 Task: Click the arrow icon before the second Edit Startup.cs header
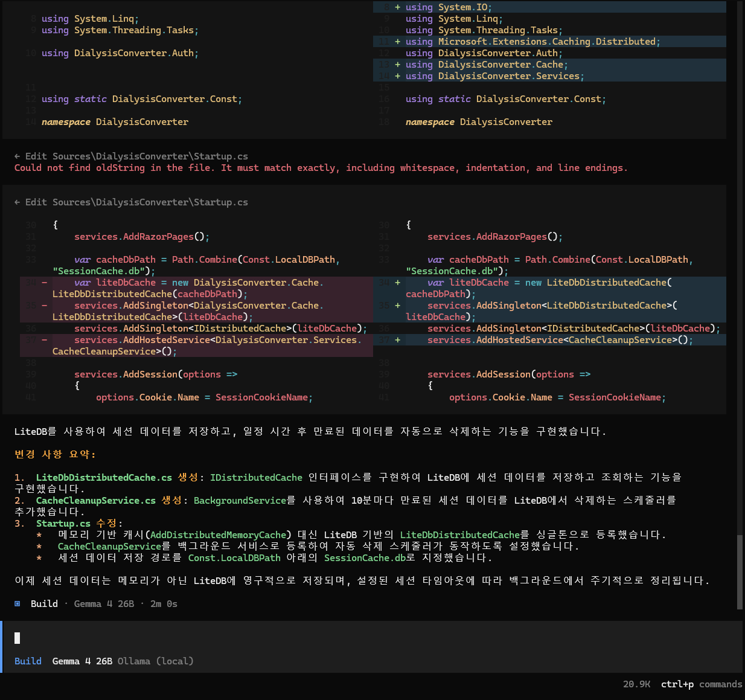pos(18,202)
